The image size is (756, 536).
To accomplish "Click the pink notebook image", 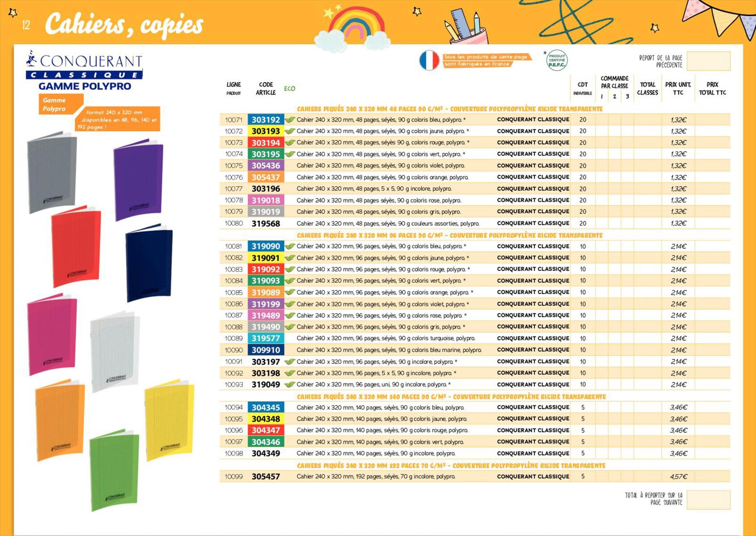I will pyautogui.click(x=52, y=334).
